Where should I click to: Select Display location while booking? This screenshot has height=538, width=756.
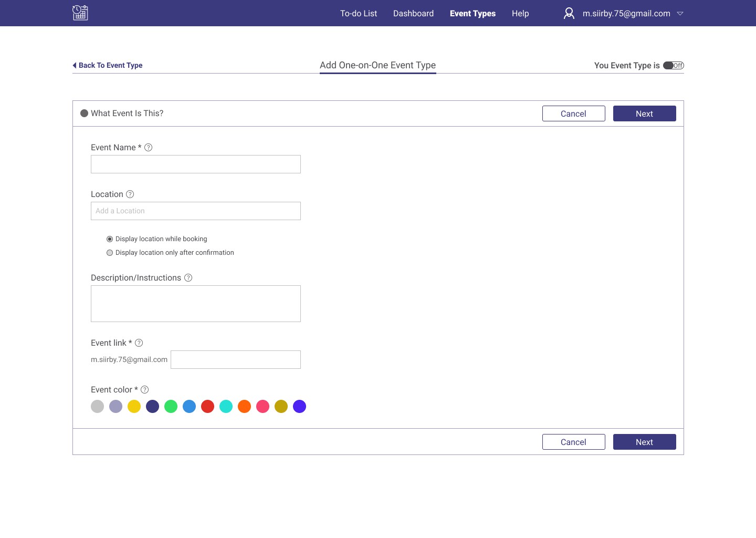[x=110, y=239]
